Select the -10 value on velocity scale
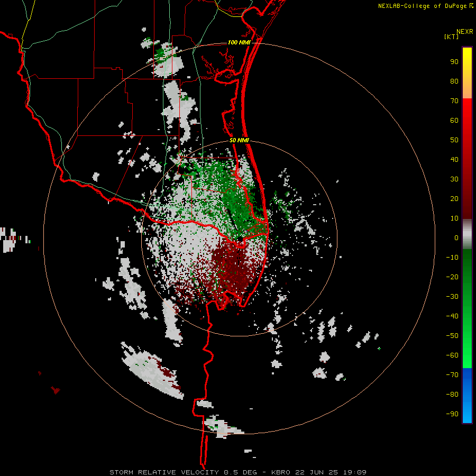The width and height of the screenshot is (476, 476). click(452, 258)
